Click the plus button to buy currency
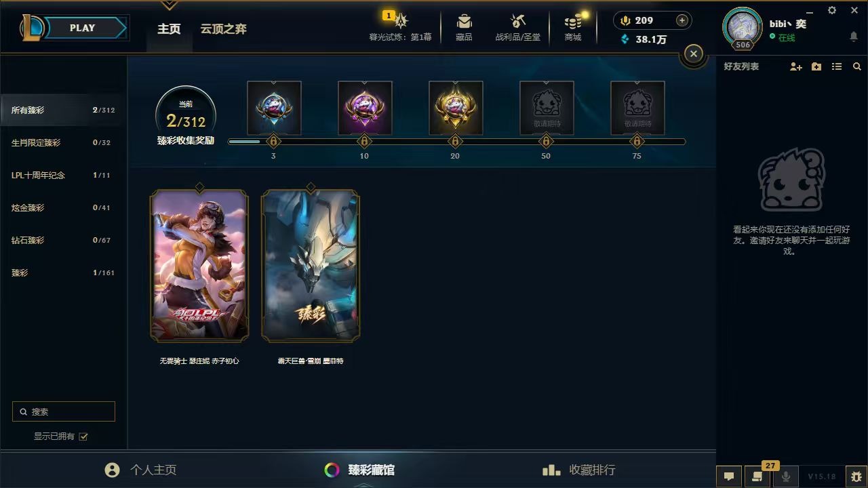This screenshot has height=488, width=868. (682, 20)
